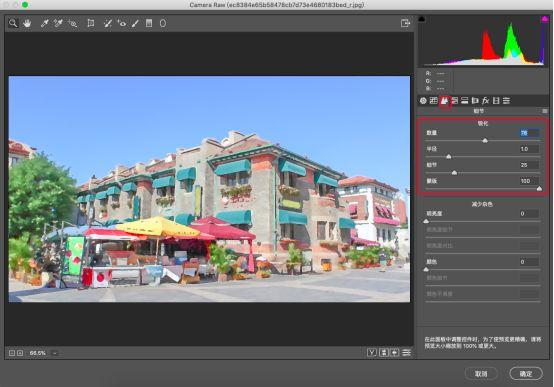The width and height of the screenshot is (554, 387).
Task: Focus the luminance noise reduction value field
Action: pyautogui.click(x=529, y=213)
